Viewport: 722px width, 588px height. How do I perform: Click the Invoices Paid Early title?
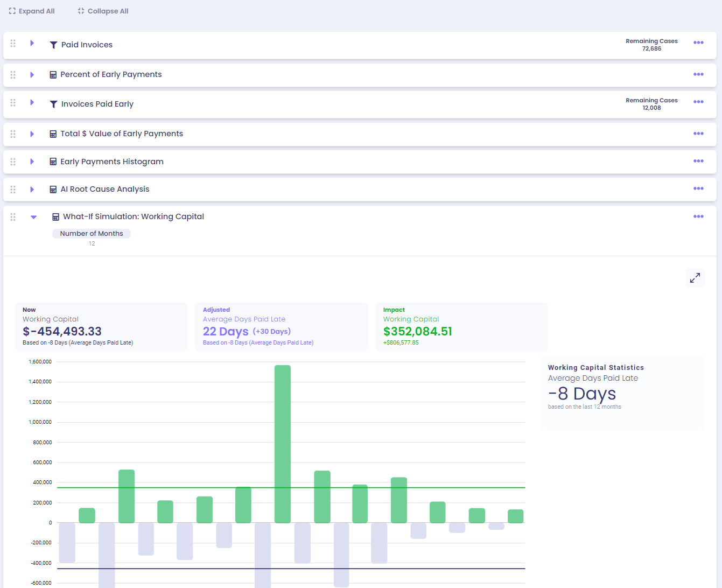coord(97,104)
